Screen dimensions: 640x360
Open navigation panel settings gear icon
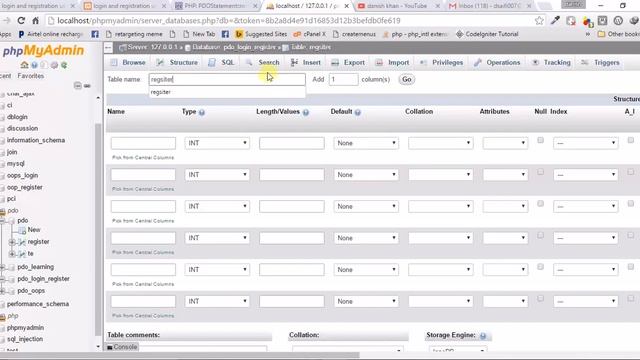pyautogui.click(x=54, y=65)
